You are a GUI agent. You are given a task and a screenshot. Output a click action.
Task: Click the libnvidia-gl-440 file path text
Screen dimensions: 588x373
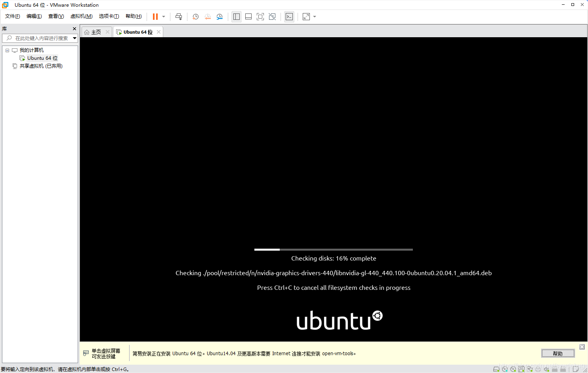tap(334, 273)
